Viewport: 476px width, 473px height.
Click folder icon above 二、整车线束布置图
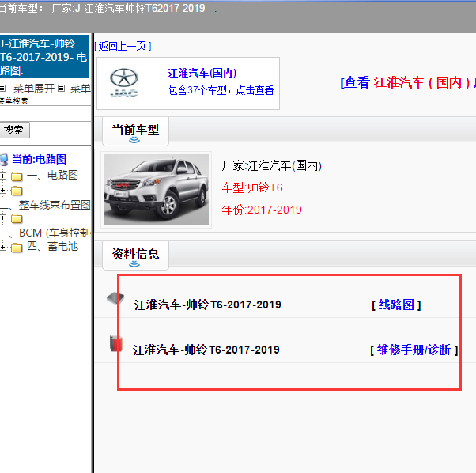pyautogui.click(x=17, y=191)
